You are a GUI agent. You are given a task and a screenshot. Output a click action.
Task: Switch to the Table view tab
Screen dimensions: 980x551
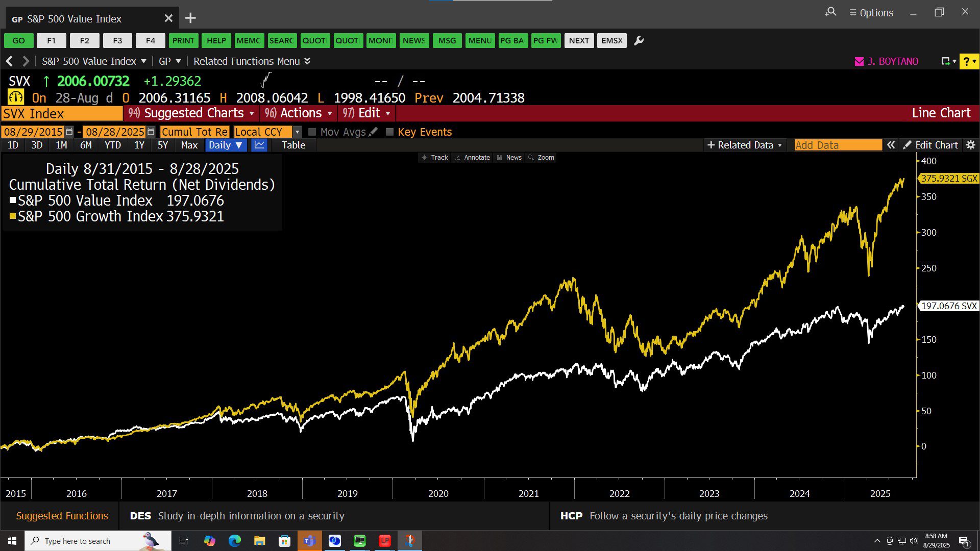pos(293,145)
